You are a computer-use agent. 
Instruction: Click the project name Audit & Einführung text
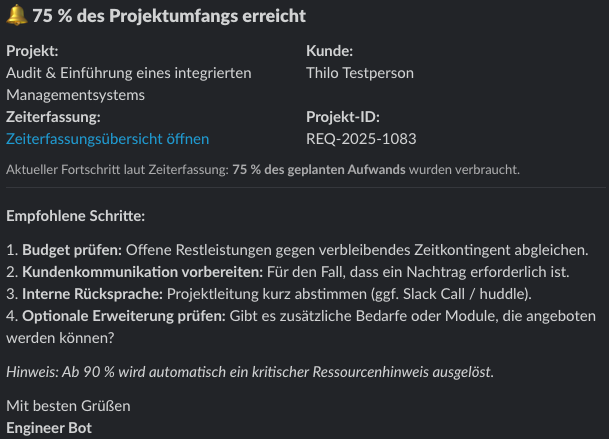point(129,84)
